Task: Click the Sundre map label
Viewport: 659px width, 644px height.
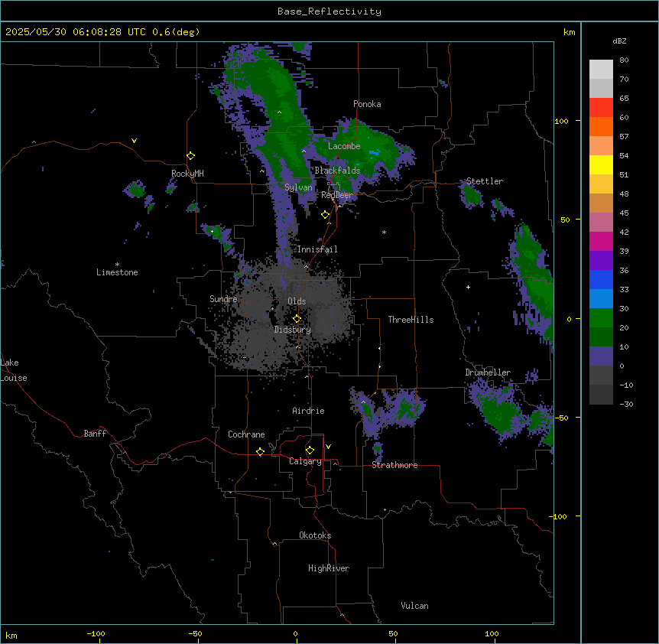Action: (223, 299)
